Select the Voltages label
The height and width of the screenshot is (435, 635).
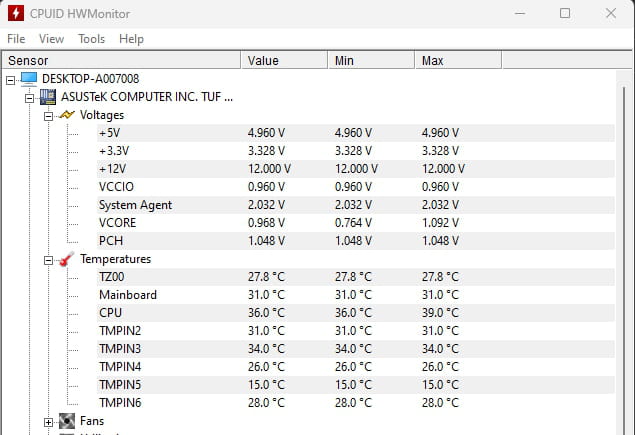[x=102, y=115]
